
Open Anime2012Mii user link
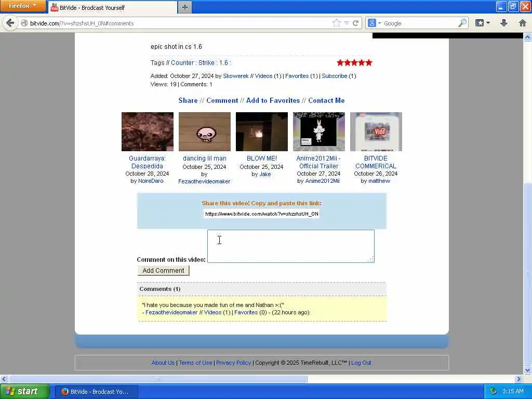tap(322, 181)
